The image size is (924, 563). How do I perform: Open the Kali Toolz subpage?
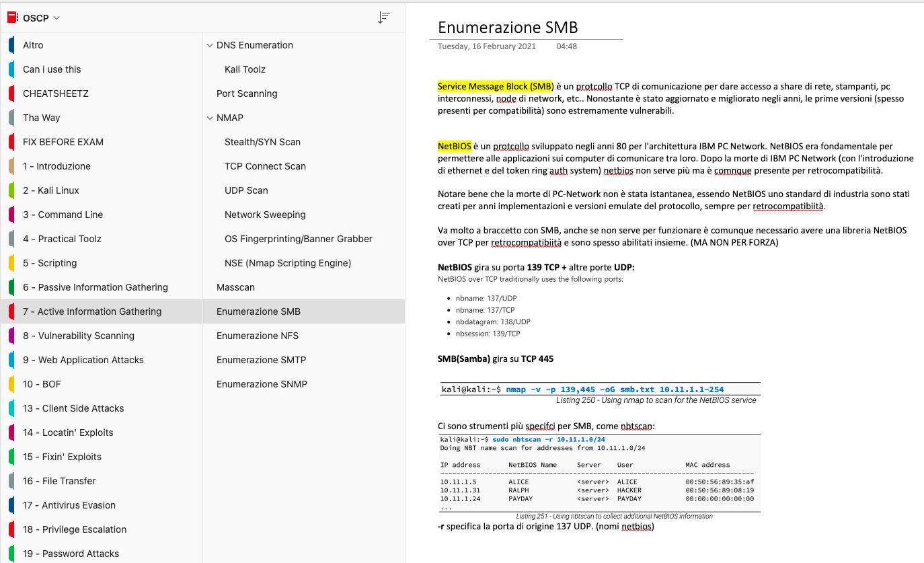coord(304,69)
